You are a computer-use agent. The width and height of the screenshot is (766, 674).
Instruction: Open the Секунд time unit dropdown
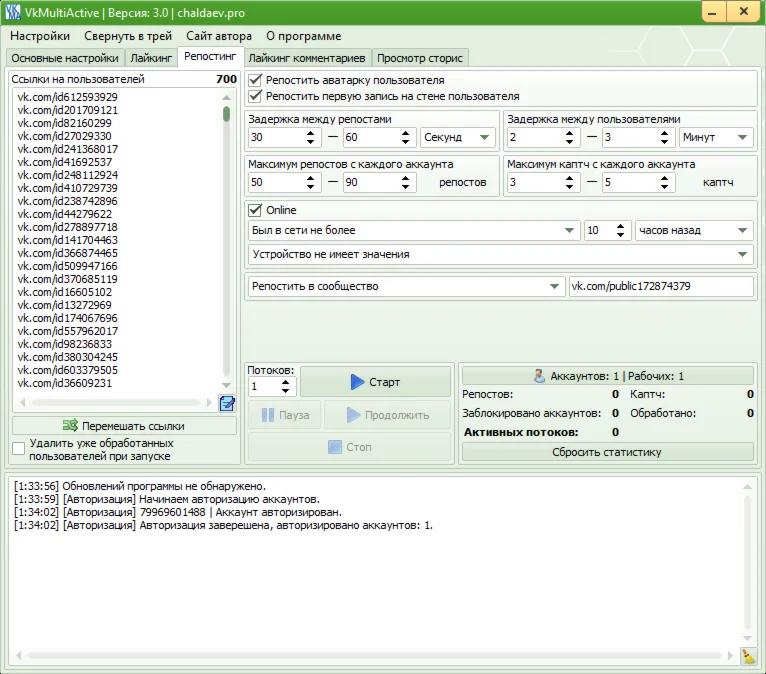point(458,137)
